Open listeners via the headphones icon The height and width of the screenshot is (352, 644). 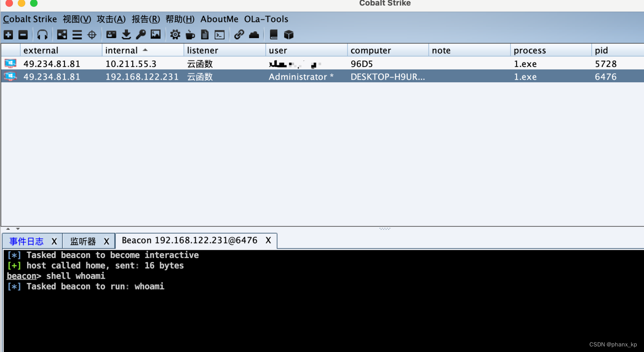click(43, 35)
